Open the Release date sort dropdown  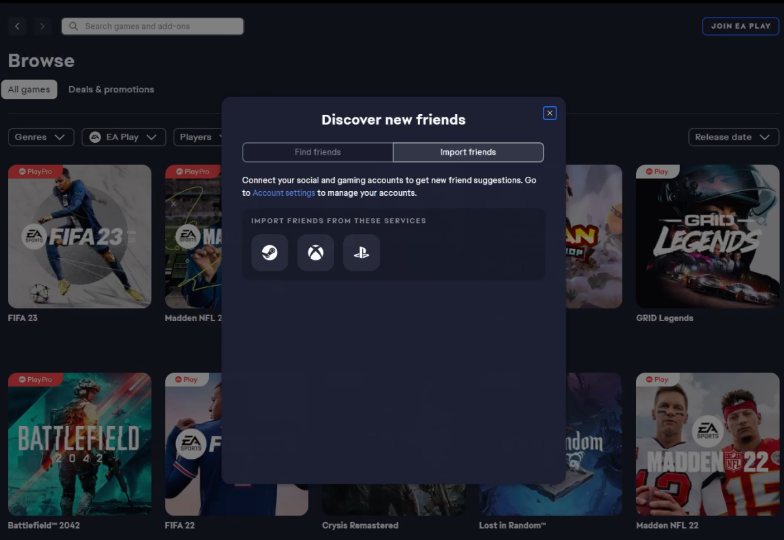pyautogui.click(x=734, y=137)
